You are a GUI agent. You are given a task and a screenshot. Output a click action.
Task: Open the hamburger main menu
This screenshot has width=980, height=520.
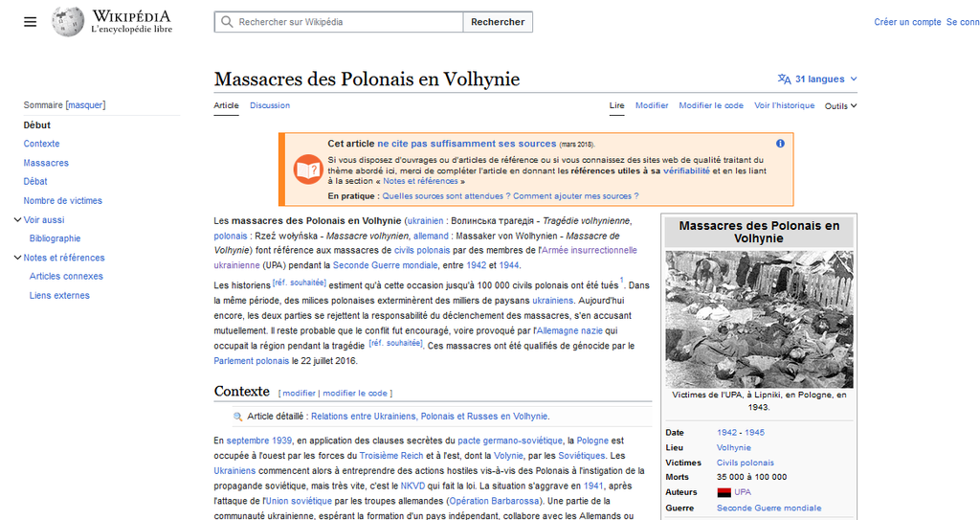(x=31, y=22)
